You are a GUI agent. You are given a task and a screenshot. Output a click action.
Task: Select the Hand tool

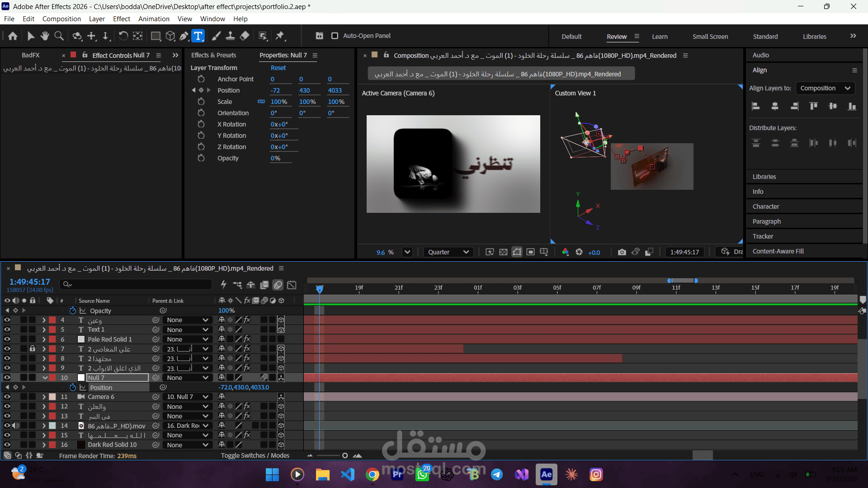tap(44, 36)
